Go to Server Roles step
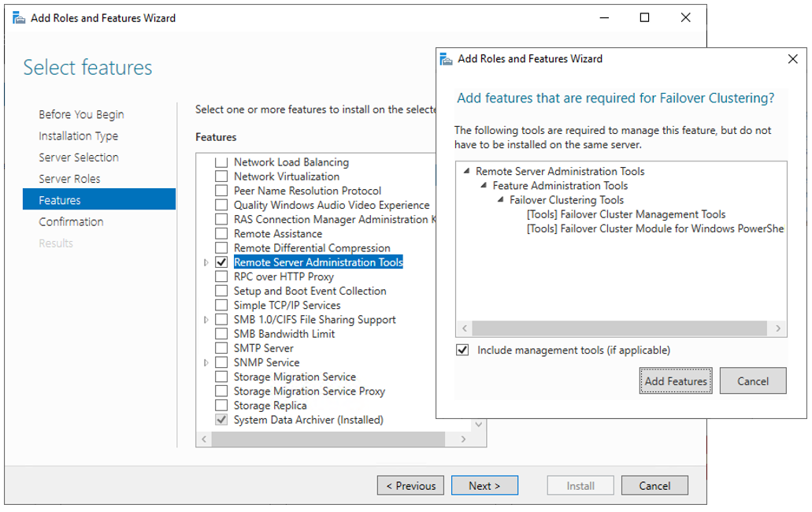This screenshot has width=812, height=512. pos(69,179)
